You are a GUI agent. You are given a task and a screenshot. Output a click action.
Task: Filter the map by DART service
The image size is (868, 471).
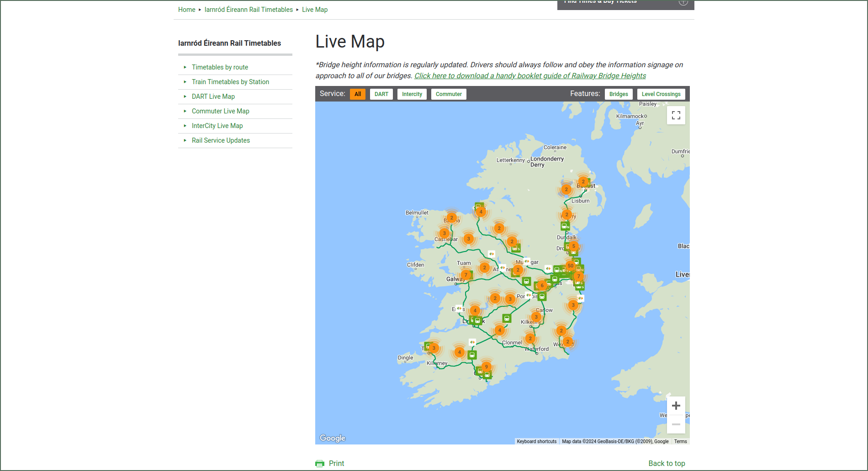pos(381,94)
